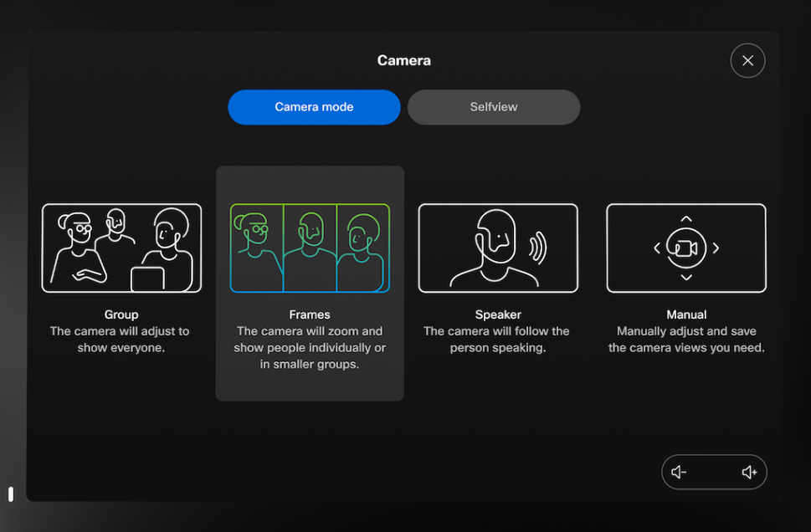
Task: Lower volume with the speaker minus icon
Action: (679, 473)
